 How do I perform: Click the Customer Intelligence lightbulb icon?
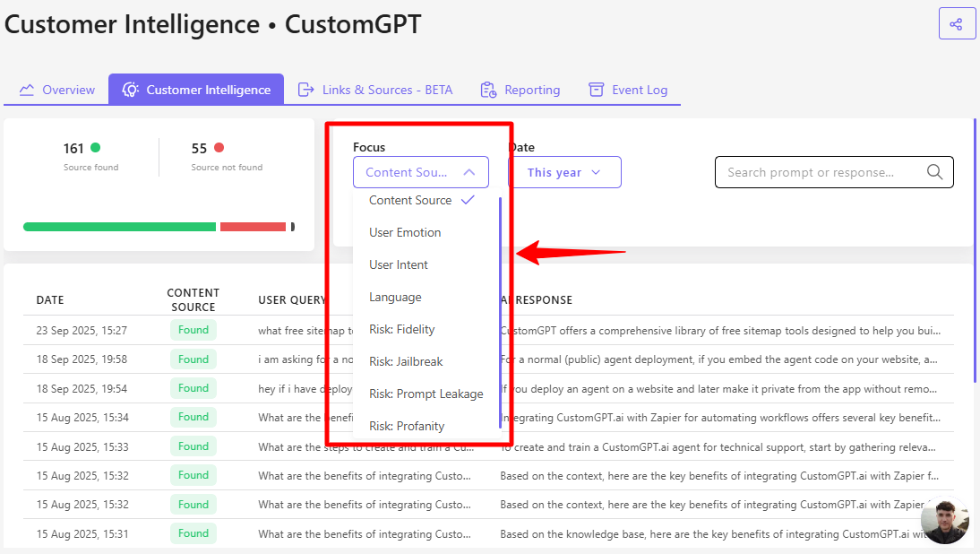[x=130, y=90]
